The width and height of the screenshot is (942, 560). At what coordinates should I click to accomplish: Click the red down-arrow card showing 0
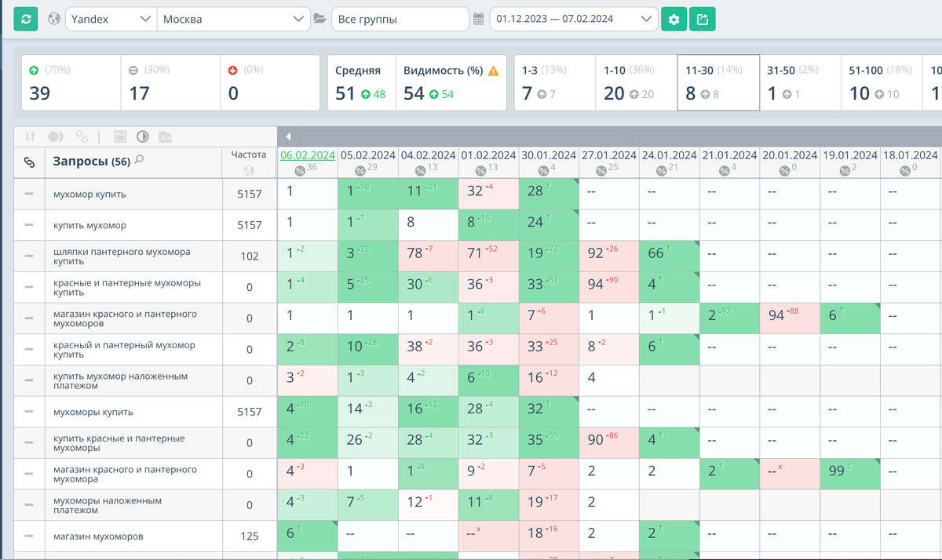click(269, 82)
